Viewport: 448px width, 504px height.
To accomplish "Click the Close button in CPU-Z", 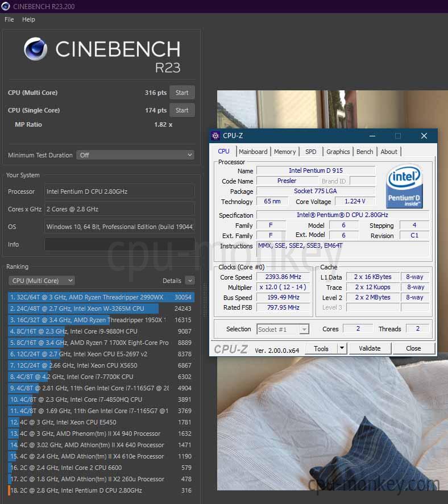I will [413, 348].
